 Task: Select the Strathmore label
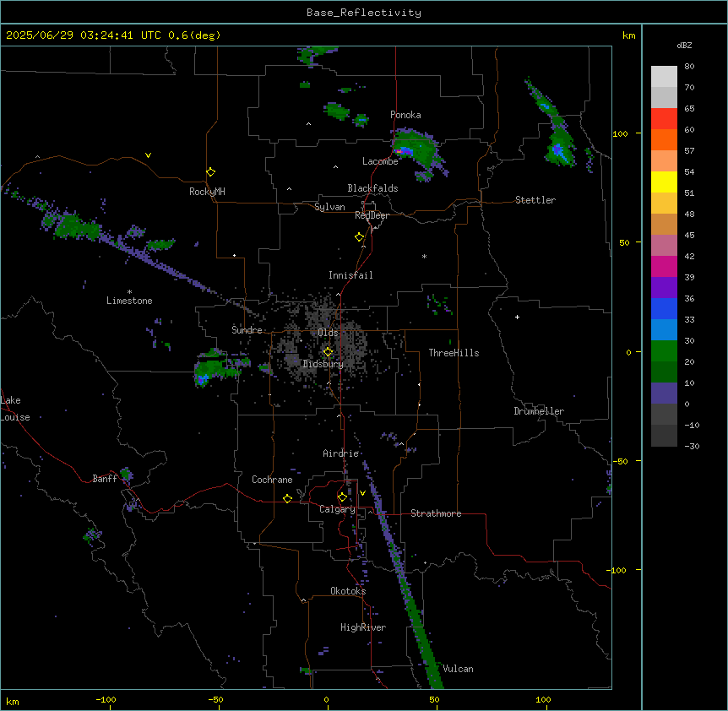click(x=436, y=513)
